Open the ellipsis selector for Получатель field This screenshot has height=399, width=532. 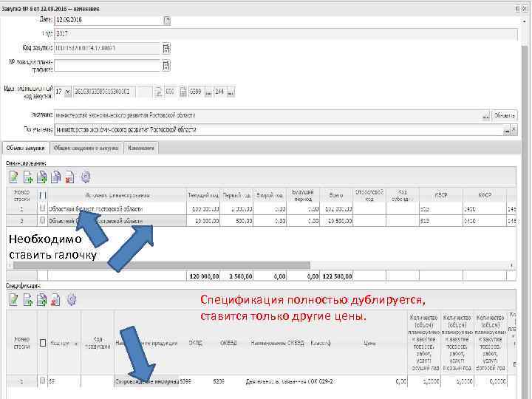pos(507,130)
